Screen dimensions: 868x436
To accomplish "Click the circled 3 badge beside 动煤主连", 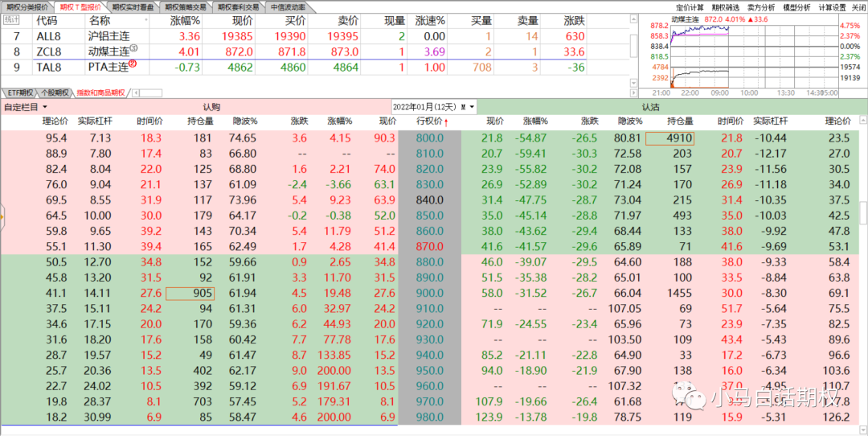I will click(133, 51).
